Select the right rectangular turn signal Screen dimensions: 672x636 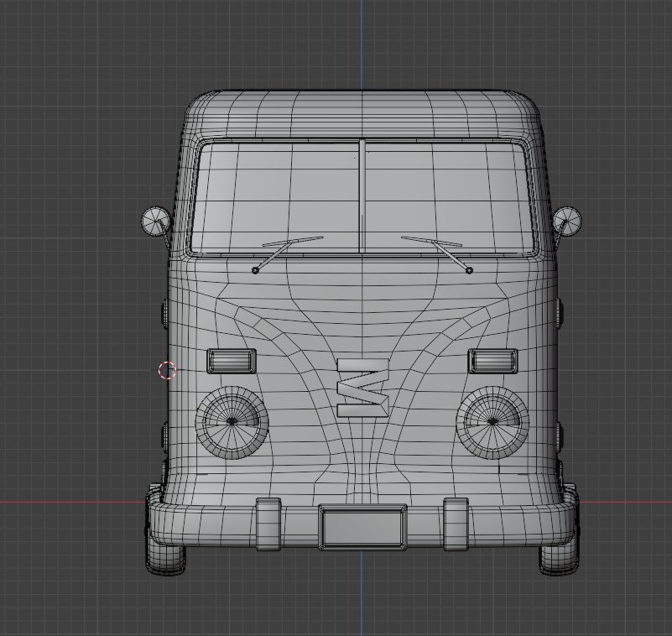492,361
